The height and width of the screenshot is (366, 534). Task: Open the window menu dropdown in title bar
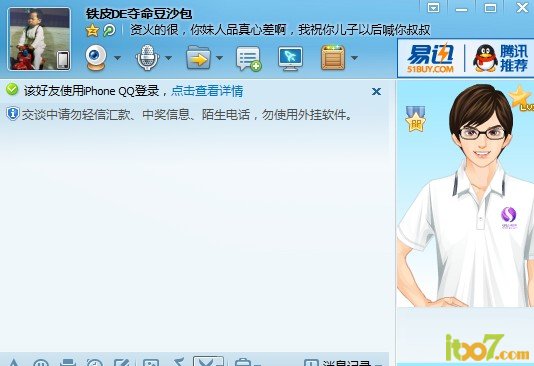433,7
